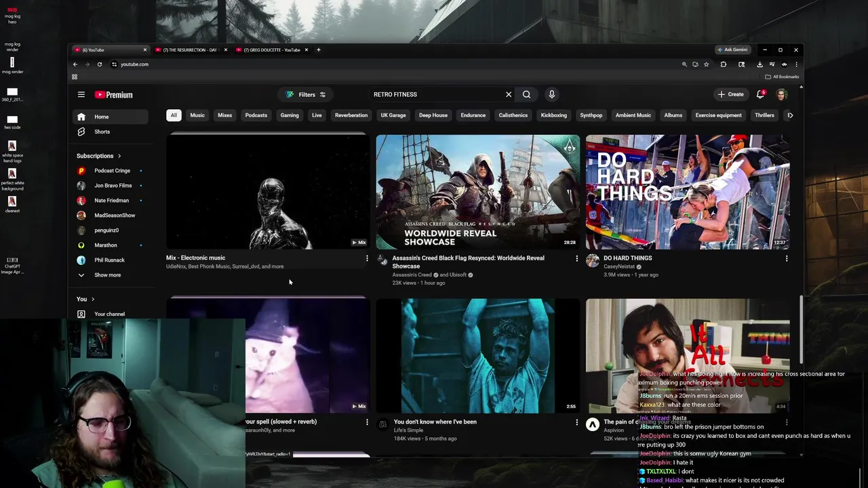Image resolution: width=868 pixels, height=488 pixels.
Task: Expand the You section
Action: coord(85,299)
